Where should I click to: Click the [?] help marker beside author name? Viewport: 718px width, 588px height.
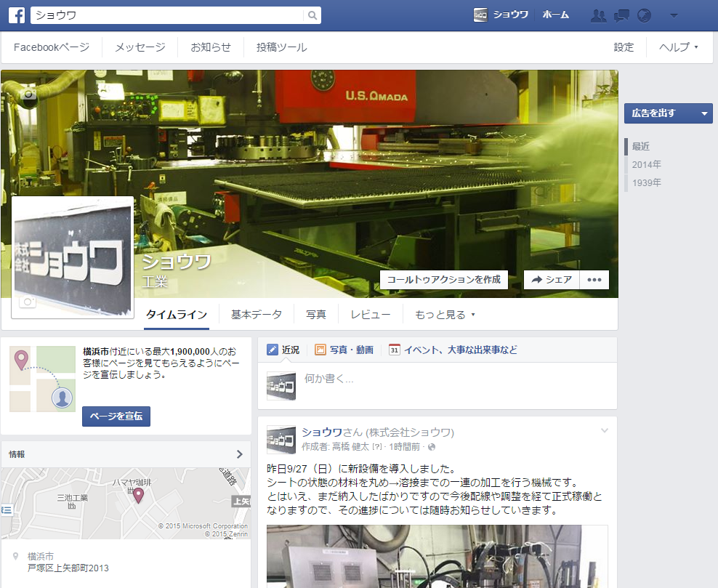pyautogui.click(x=376, y=447)
